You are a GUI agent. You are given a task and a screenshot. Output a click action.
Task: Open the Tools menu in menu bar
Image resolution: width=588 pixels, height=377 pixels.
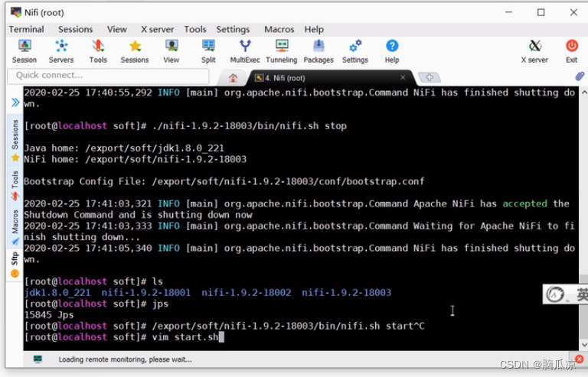pos(195,29)
